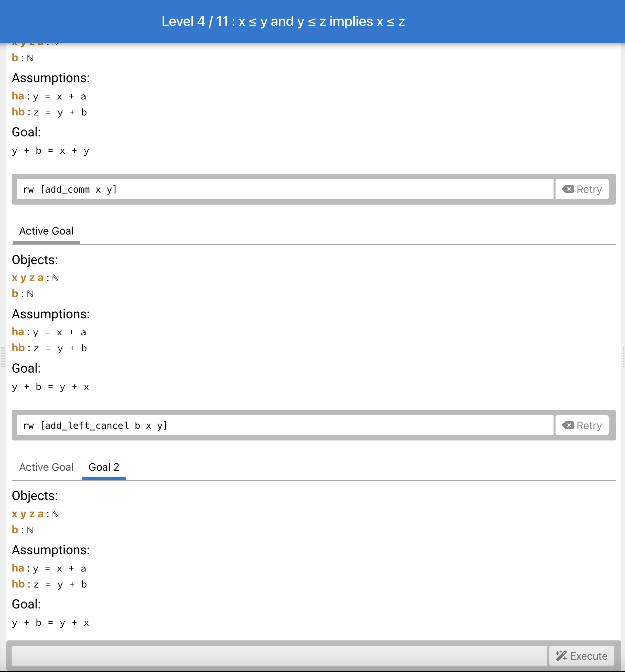
Task: Click into the rw [add_left_cancel b x y] field
Action: 285,425
